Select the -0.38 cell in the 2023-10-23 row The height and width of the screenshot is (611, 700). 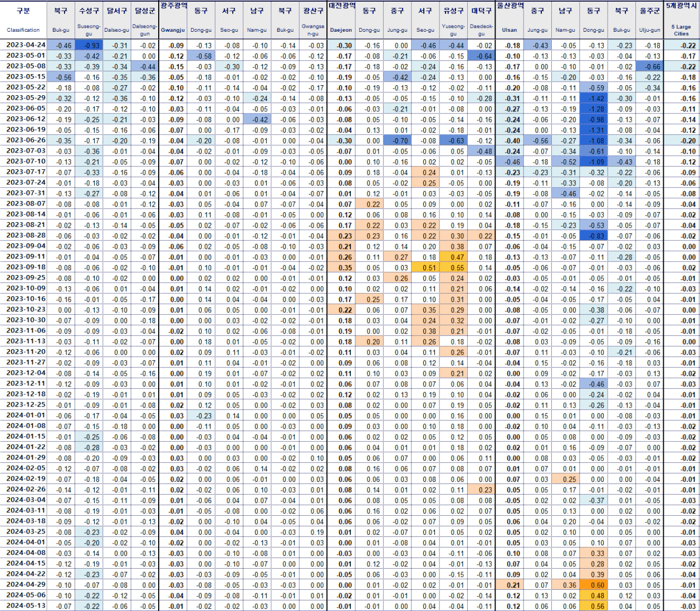tap(594, 310)
